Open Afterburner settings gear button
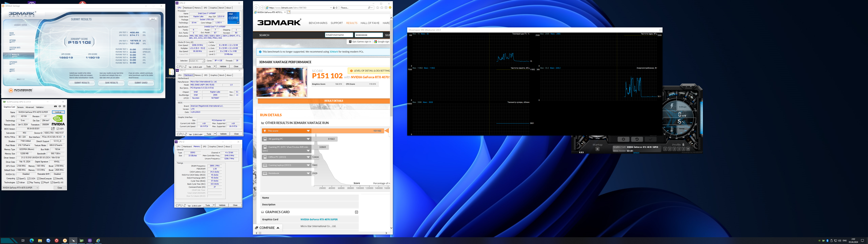 [x=624, y=139]
